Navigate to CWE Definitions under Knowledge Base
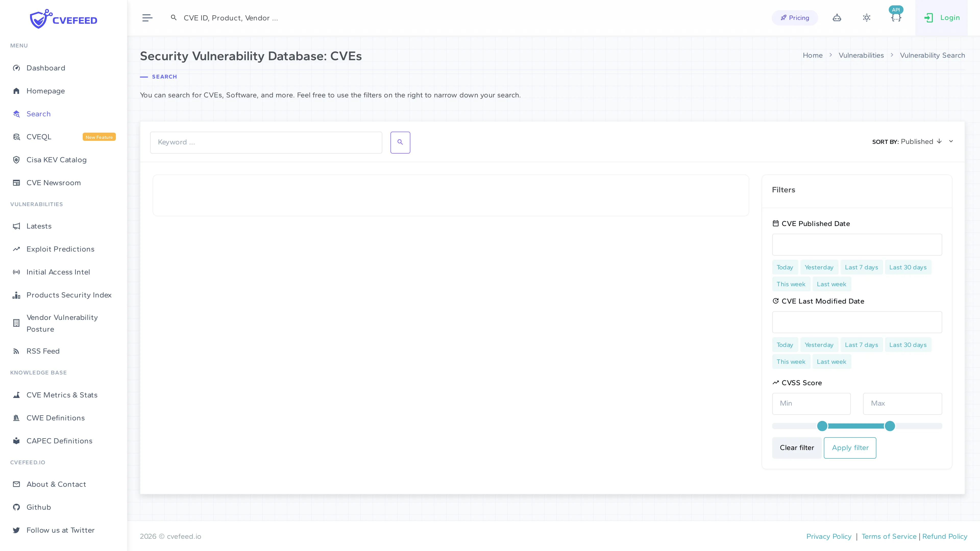This screenshot has height=551, width=980. [x=56, y=418]
